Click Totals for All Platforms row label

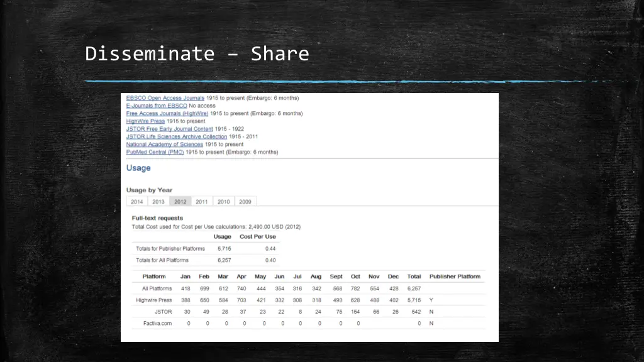162,260
